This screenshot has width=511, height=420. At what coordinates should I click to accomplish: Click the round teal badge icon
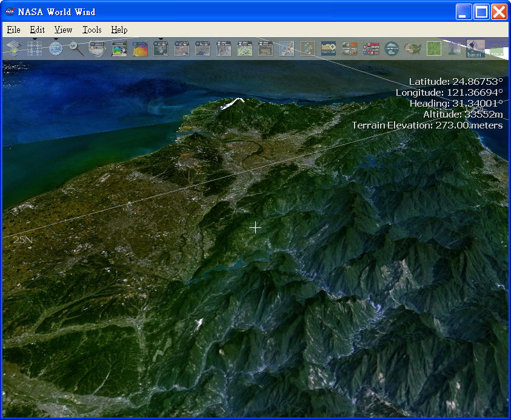click(x=392, y=48)
